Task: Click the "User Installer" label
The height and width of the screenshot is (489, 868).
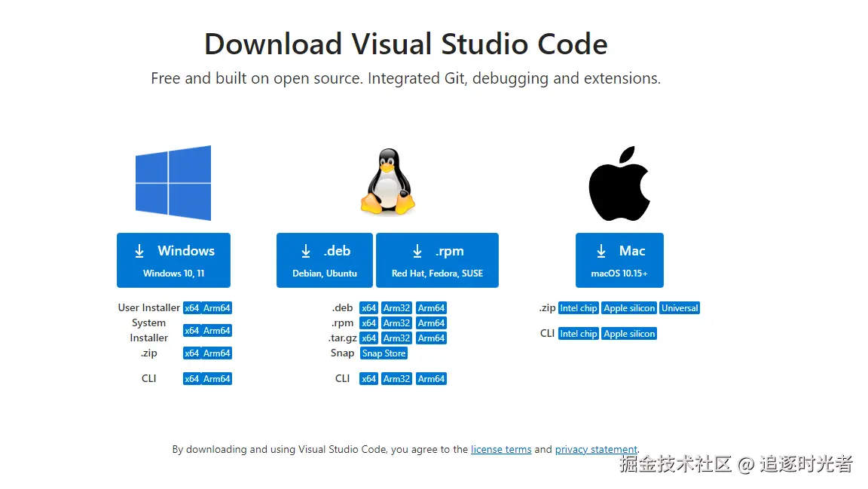Action: [x=149, y=307]
